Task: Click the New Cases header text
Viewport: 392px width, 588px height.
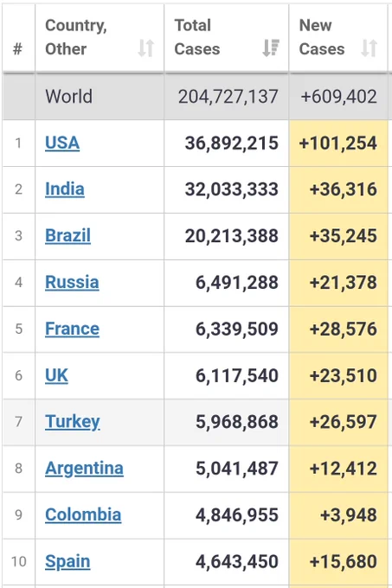Action: tap(322, 37)
